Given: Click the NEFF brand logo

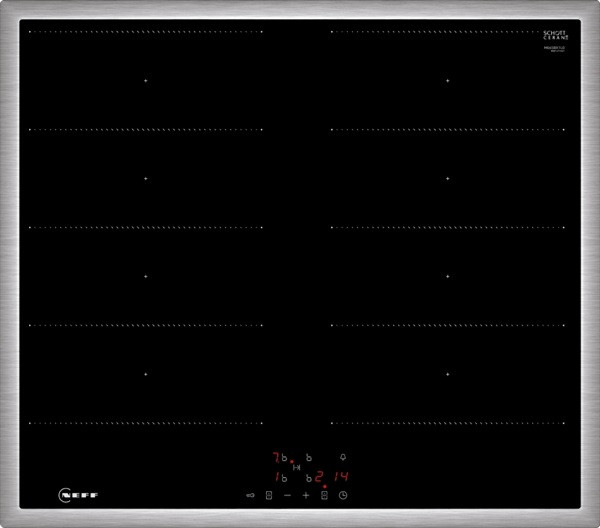Looking at the screenshot, I should tap(78, 494).
